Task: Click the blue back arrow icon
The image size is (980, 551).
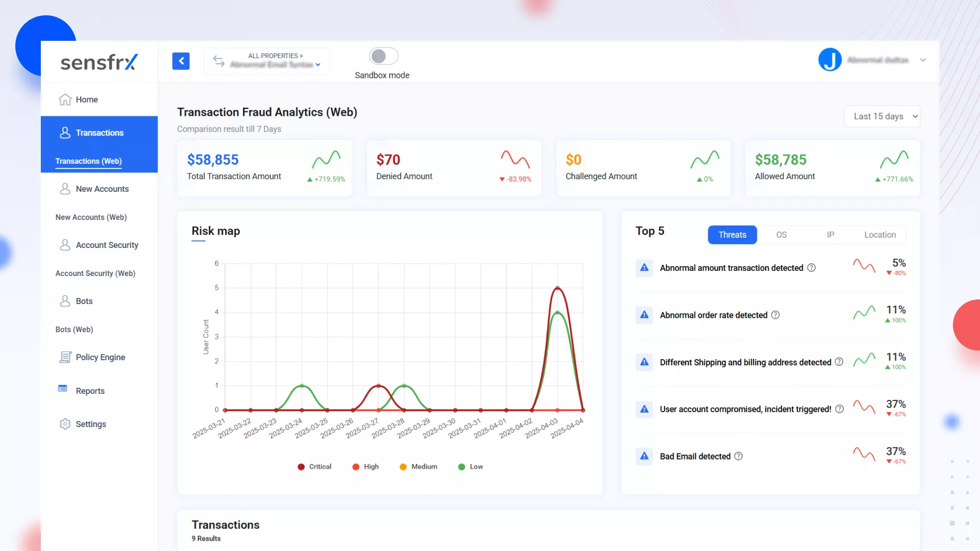Action: click(x=181, y=61)
